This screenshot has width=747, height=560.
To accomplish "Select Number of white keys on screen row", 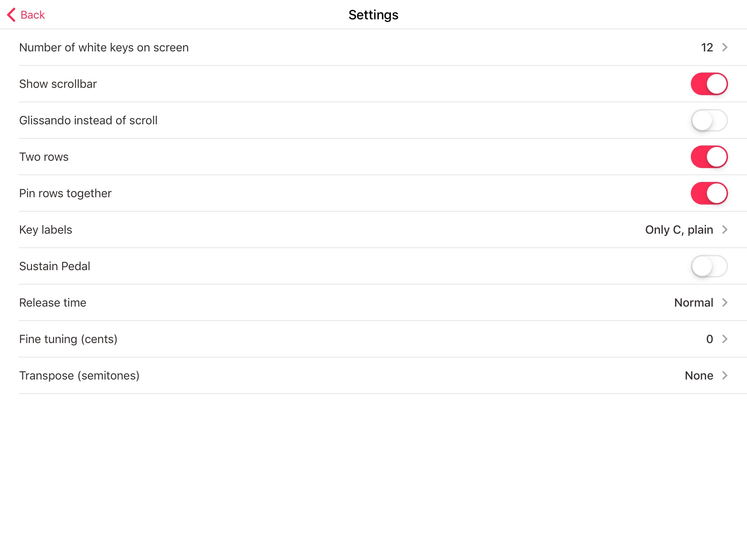I will point(104,47).
